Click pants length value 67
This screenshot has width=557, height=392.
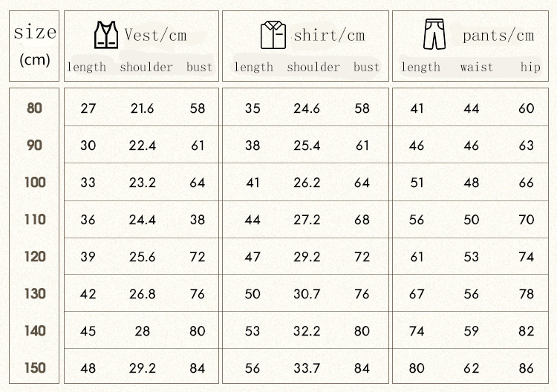click(x=417, y=294)
